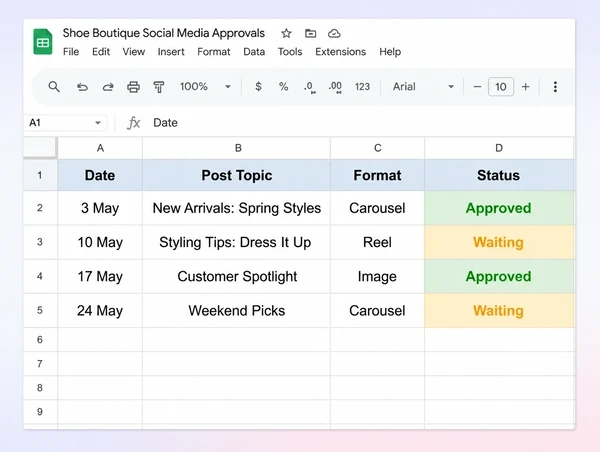Select the Reel format cell

[x=377, y=242]
